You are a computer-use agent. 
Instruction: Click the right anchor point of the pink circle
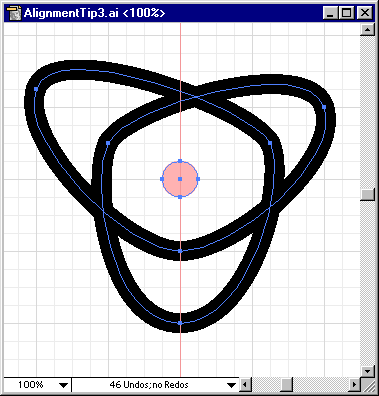[198, 179]
